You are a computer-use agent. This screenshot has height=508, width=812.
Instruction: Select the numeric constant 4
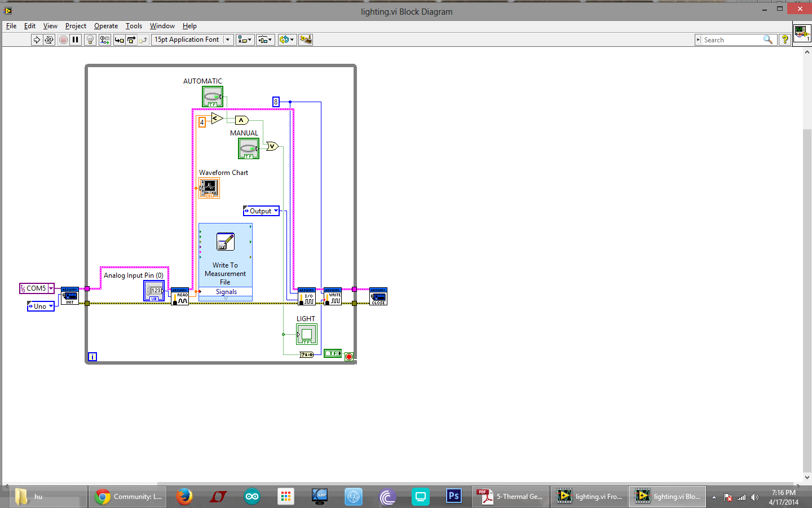tap(202, 122)
